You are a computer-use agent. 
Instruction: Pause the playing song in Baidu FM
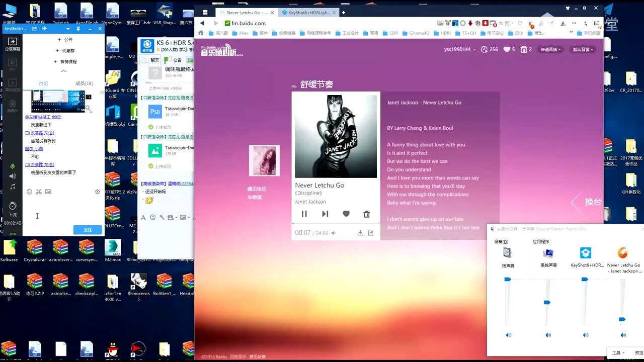tap(304, 214)
